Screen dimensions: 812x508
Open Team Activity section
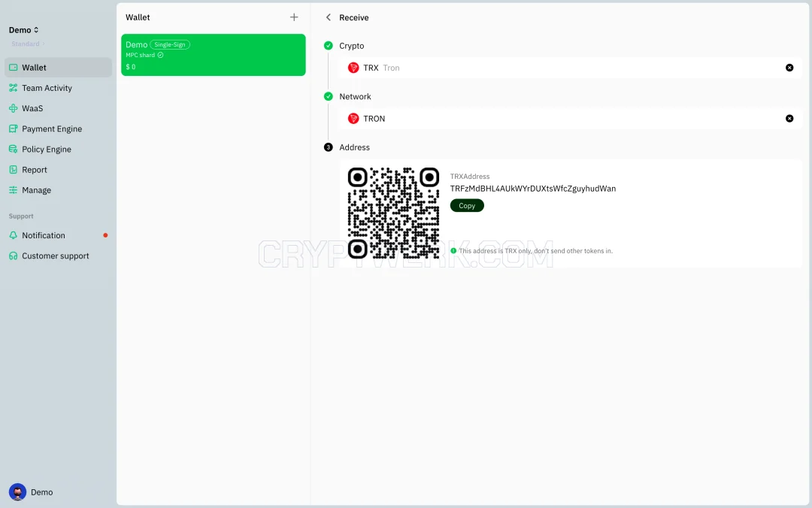click(x=58, y=88)
